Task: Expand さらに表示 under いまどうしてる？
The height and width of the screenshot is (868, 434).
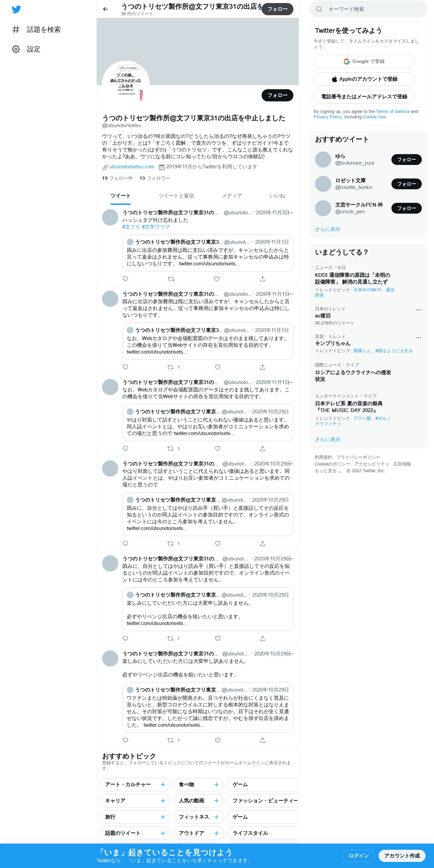Action: [x=328, y=439]
